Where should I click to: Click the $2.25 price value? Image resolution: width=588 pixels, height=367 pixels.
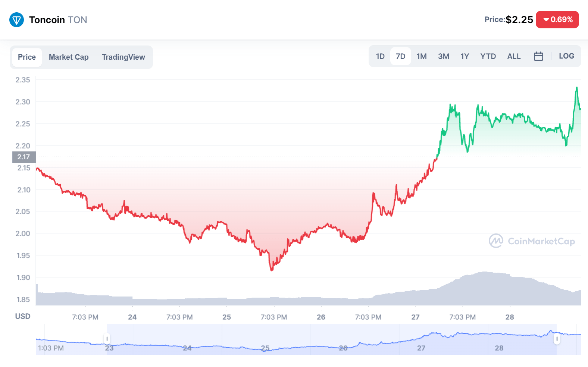[519, 19]
